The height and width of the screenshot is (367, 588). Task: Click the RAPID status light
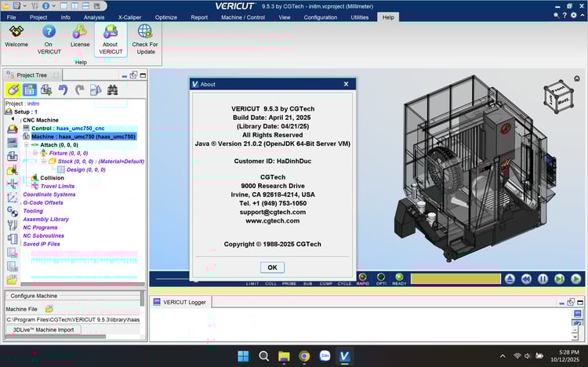click(x=363, y=277)
